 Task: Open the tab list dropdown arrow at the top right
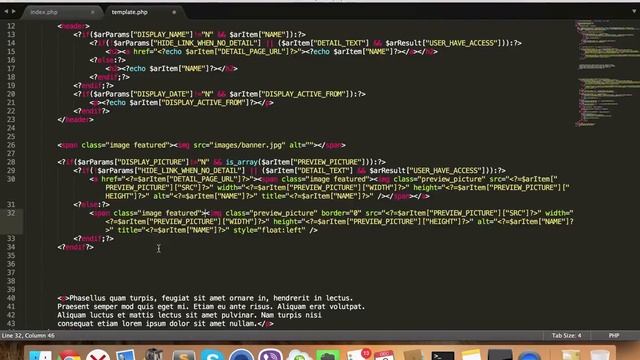click(634, 11)
